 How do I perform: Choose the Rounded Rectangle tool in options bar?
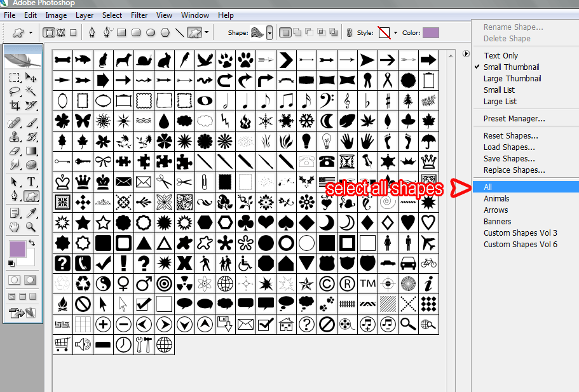click(x=136, y=32)
